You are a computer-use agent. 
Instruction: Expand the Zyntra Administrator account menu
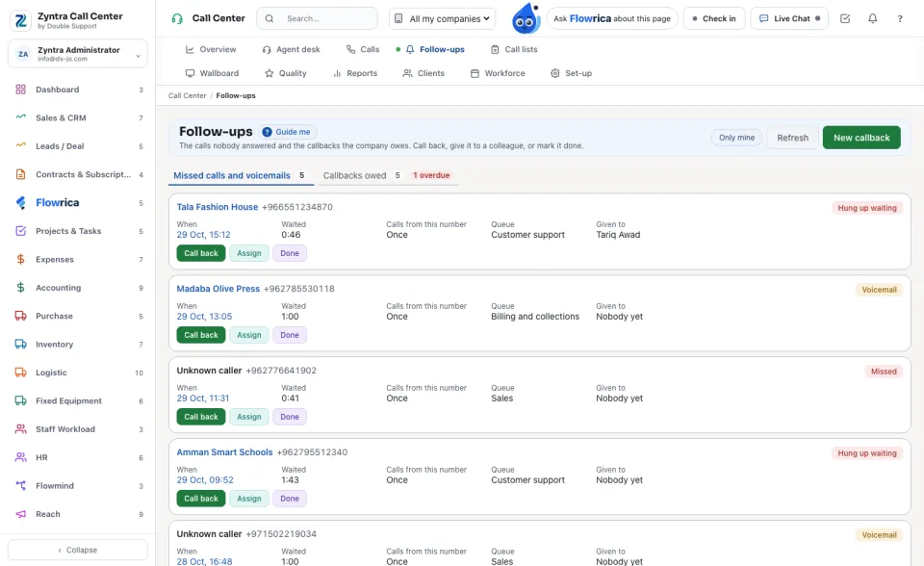[x=78, y=54]
